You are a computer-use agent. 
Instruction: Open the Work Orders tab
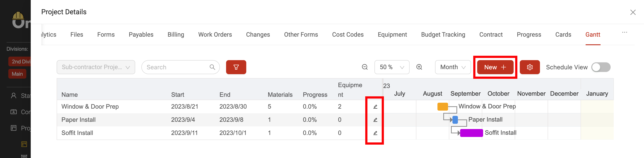pos(215,34)
